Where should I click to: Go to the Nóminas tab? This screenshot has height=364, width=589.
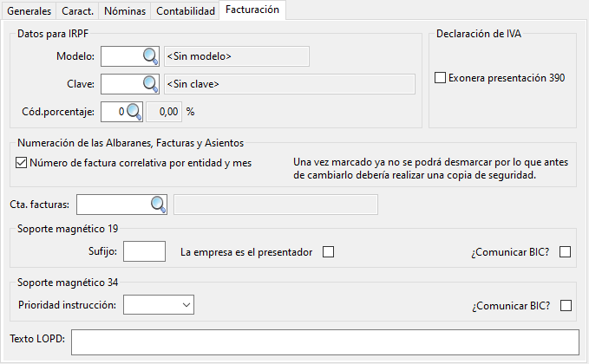point(123,11)
